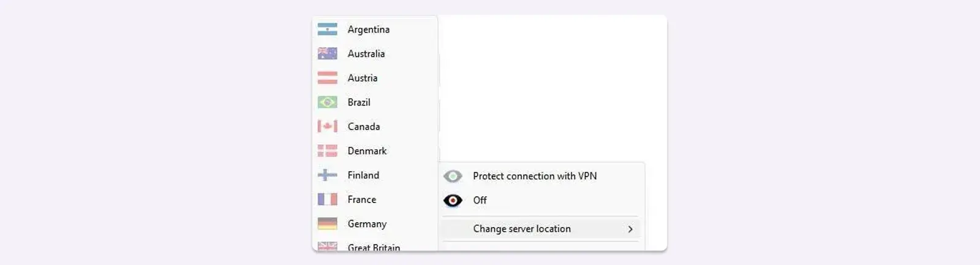This screenshot has width=980, height=265.
Task: Expand the Change server location arrow
Action: pos(630,229)
